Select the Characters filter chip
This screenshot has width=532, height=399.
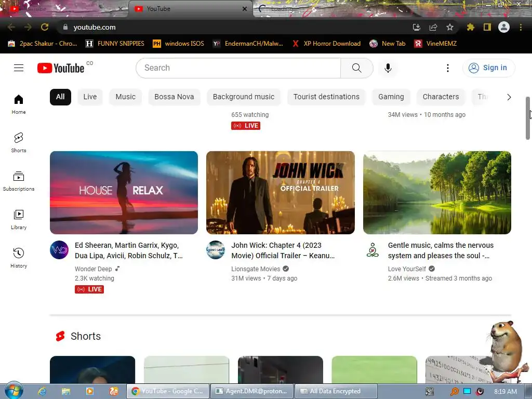(x=441, y=97)
